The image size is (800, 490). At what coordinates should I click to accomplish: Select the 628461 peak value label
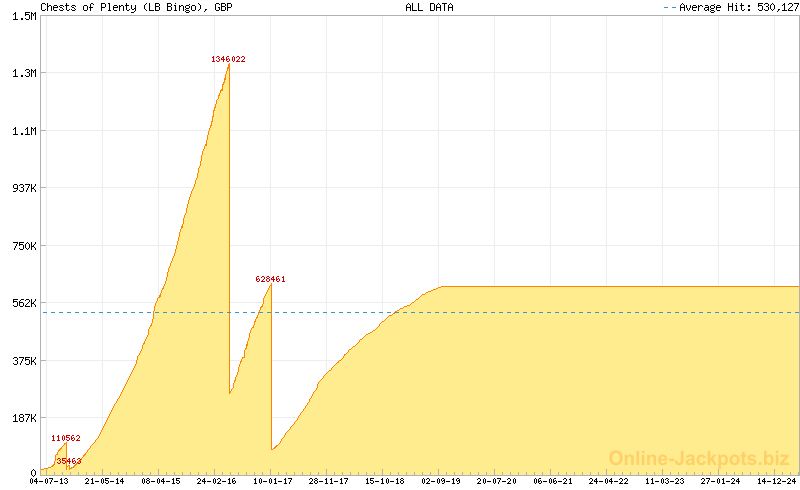271,279
